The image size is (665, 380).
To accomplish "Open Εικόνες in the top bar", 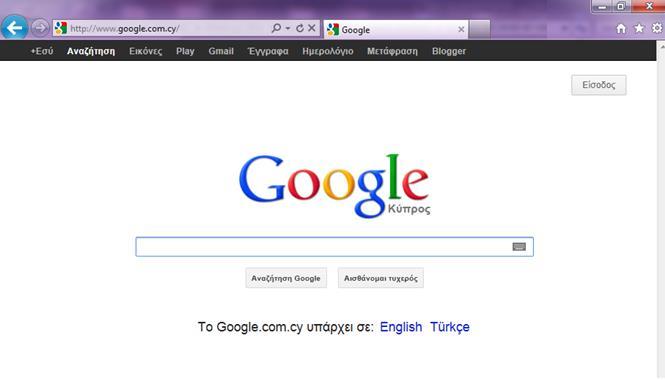I will point(145,51).
